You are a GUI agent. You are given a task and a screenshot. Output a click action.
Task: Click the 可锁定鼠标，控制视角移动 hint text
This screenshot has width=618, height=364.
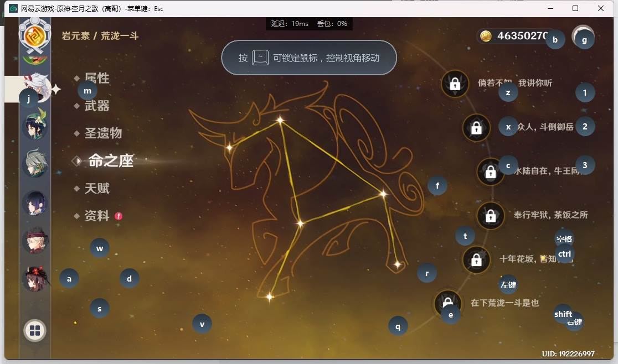click(x=326, y=58)
